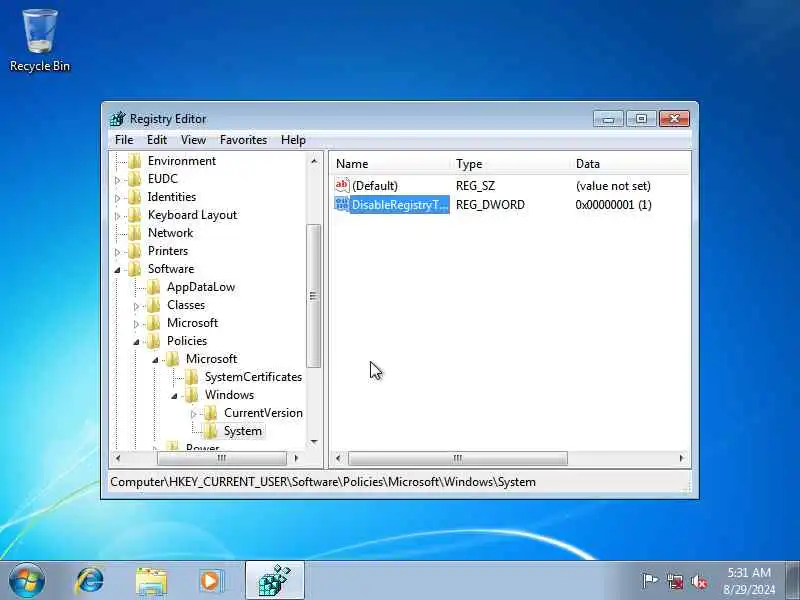Click the tree pane scroll down arrow

point(314,442)
